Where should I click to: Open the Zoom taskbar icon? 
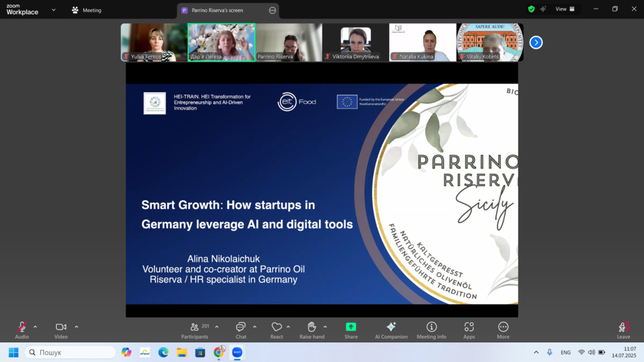point(237,352)
